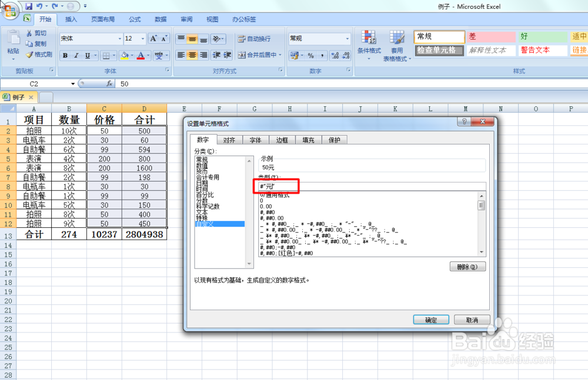
Task: Align text to the right
Action: pos(203,55)
